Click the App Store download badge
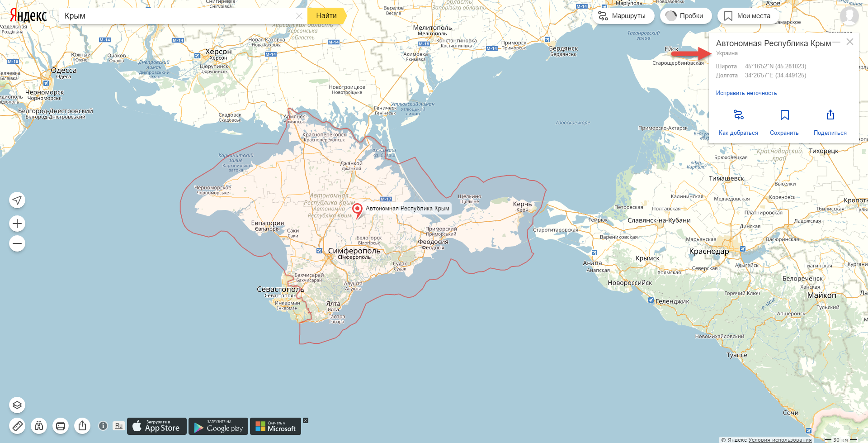This screenshot has width=868, height=443. click(157, 426)
